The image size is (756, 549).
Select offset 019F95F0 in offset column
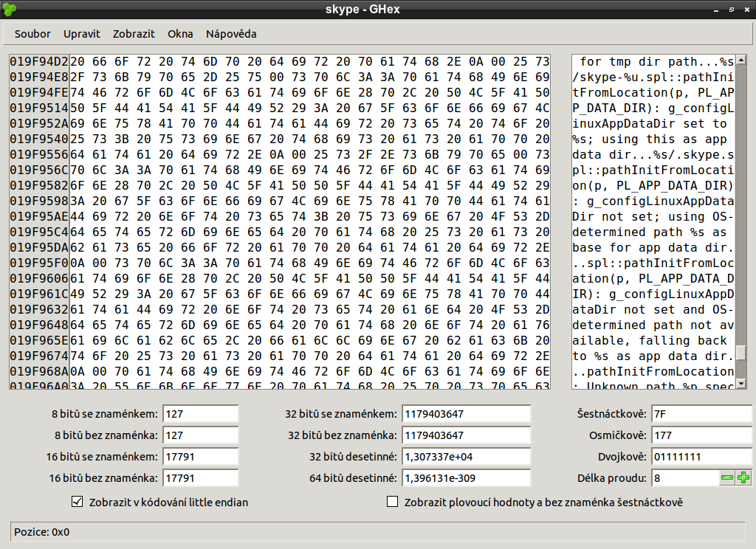[39, 263]
